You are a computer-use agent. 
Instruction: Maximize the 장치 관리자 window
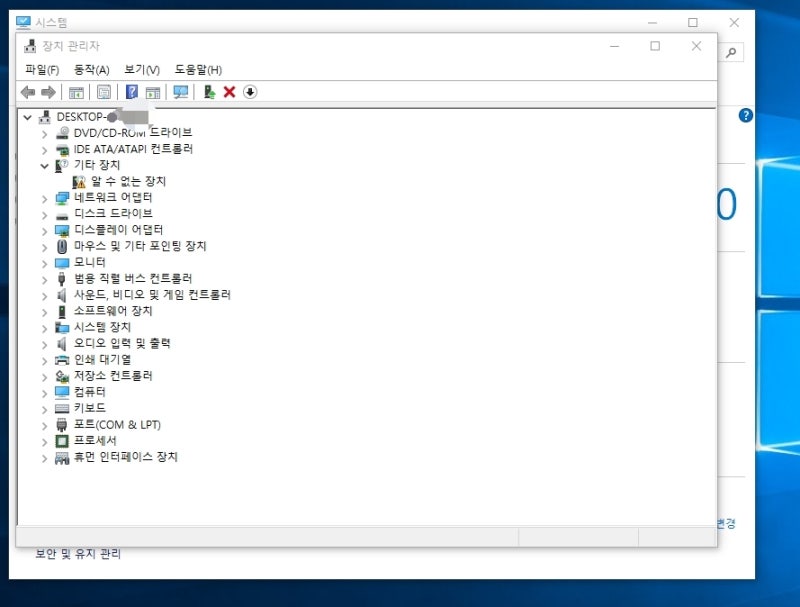point(655,46)
